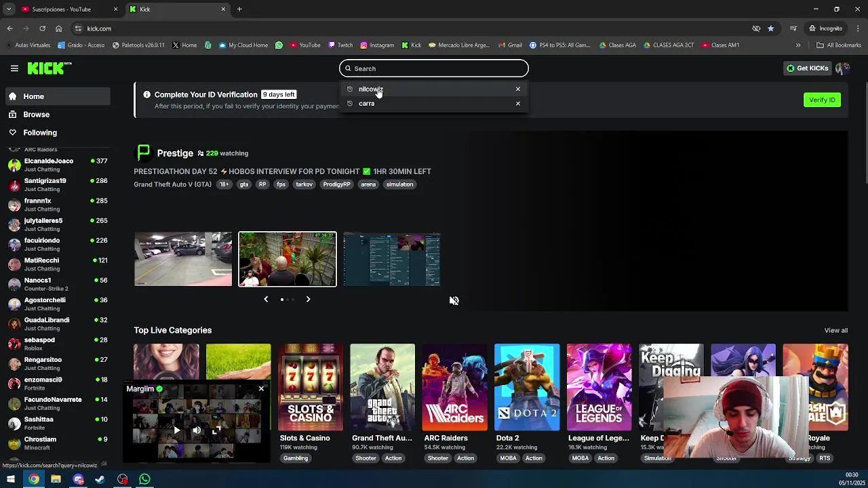Viewport: 868px width, 488px height.
Task: Play the Marglim mini player
Action: point(176,430)
